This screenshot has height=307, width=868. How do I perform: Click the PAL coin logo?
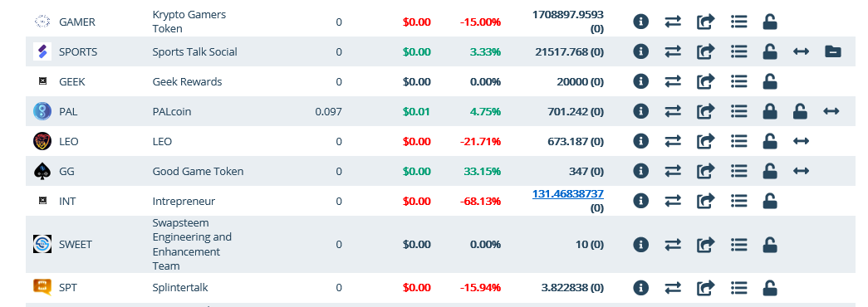pyautogui.click(x=42, y=112)
